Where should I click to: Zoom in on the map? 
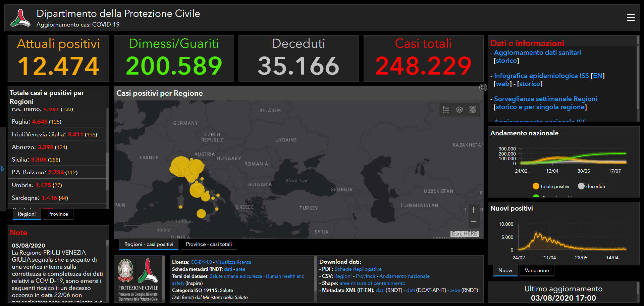click(x=473, y=210)
